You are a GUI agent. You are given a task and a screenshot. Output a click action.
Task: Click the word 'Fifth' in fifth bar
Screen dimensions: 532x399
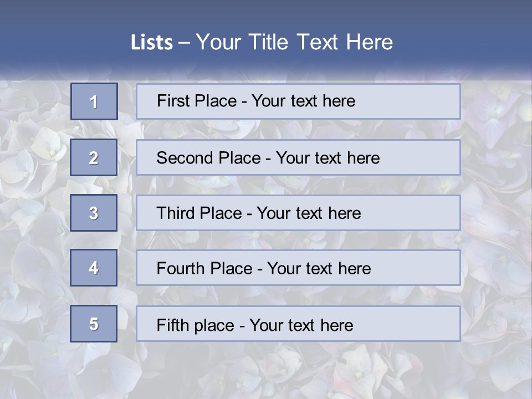pos(171,325)
